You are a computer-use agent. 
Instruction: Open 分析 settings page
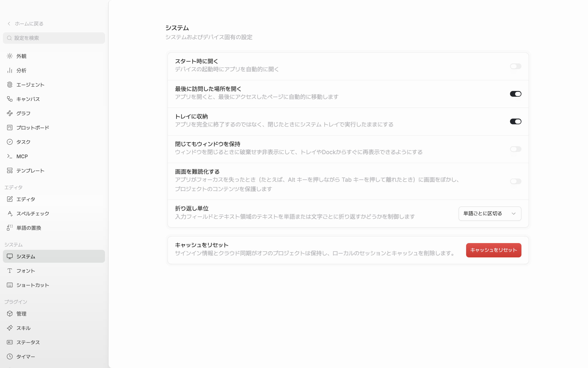coord(54,71)
